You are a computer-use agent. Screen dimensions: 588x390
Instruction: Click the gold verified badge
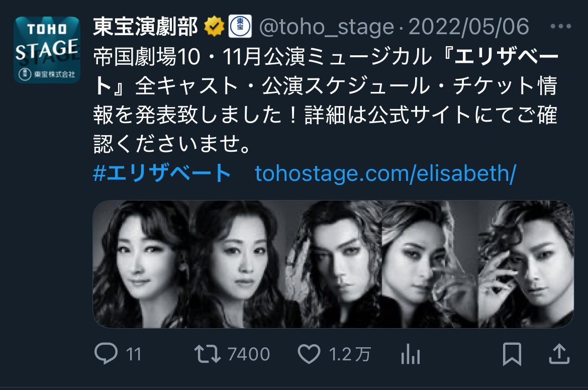click(214, 27)
